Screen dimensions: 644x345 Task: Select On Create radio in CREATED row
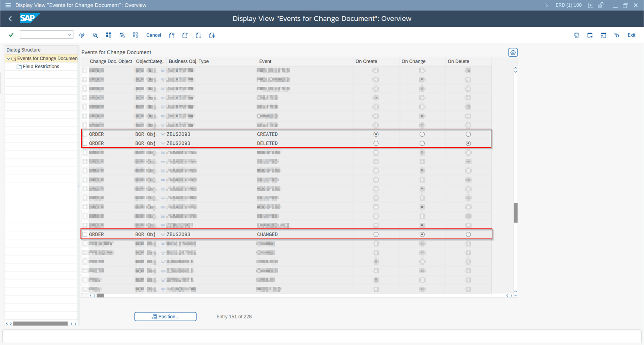pyautogui.click(x=376, y=134)
